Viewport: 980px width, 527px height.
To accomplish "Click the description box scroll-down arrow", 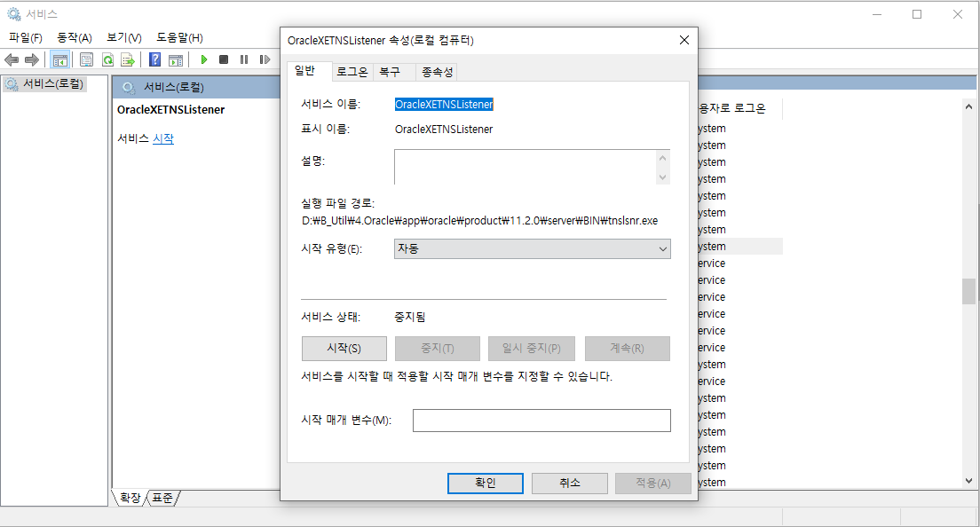I will point(662,177).
